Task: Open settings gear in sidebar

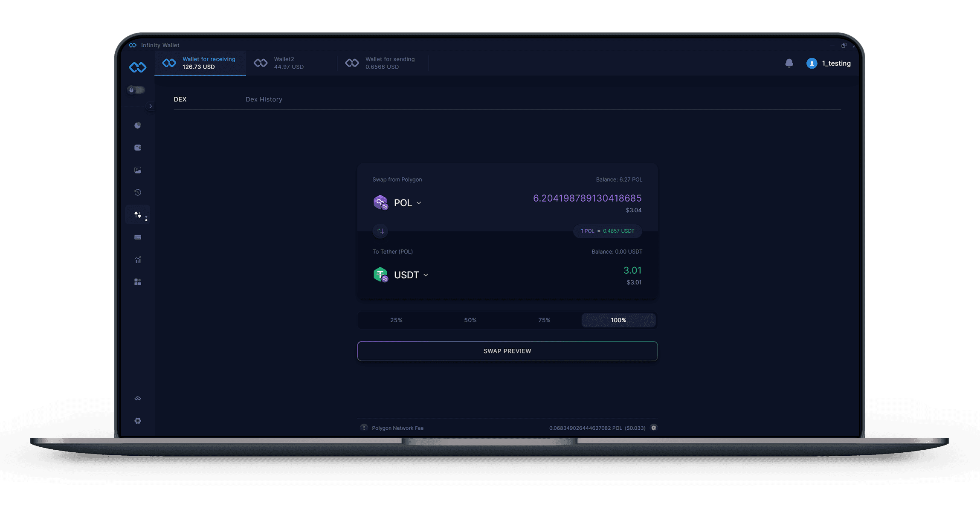Action: (x=138, y=421)
